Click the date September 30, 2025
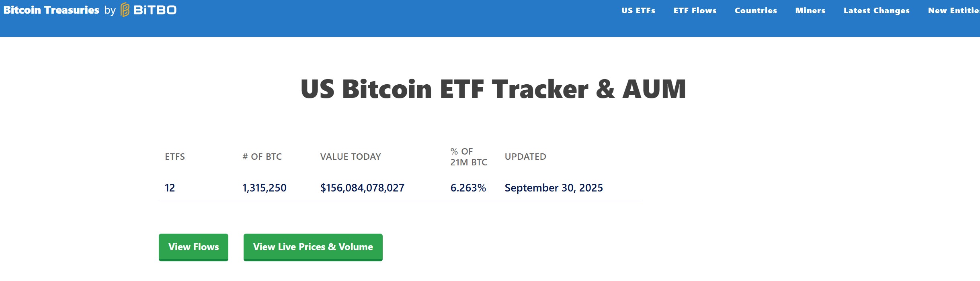 point(554,187)
